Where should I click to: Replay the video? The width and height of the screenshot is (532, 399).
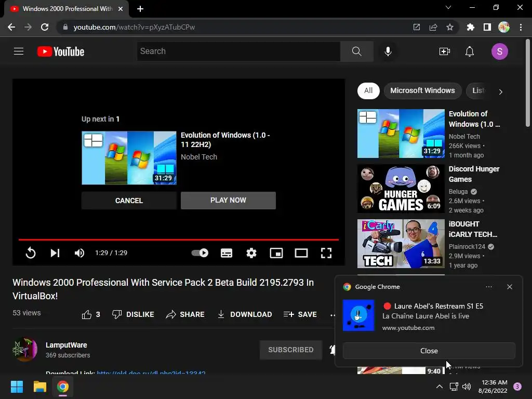click(31, 253)
